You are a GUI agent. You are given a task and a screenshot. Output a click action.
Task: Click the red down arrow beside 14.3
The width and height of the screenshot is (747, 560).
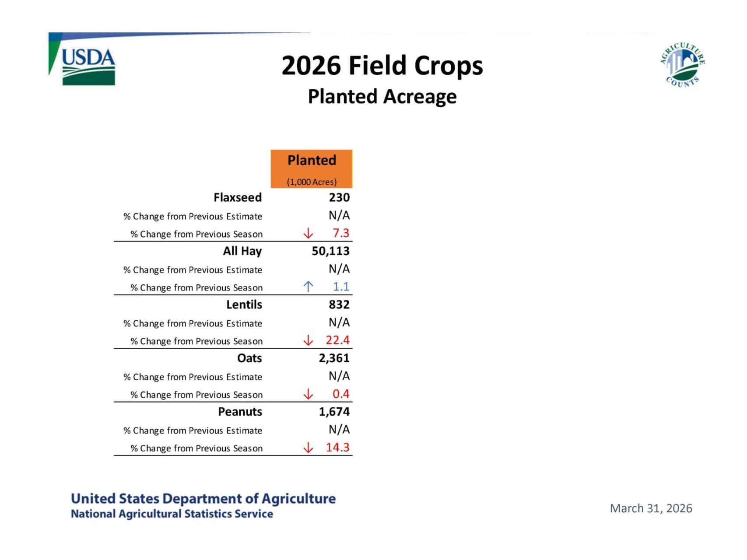tap(308, 448)
